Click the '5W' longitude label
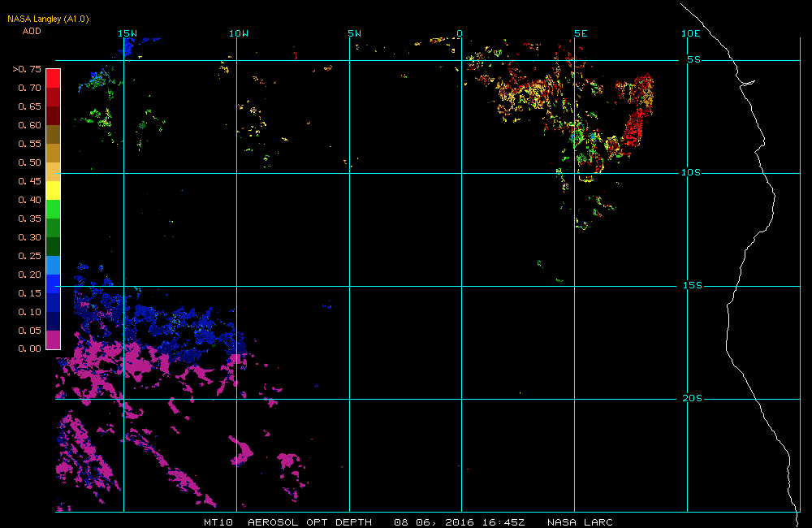Viewport: 812px width, 528px height. coord(355,33)
